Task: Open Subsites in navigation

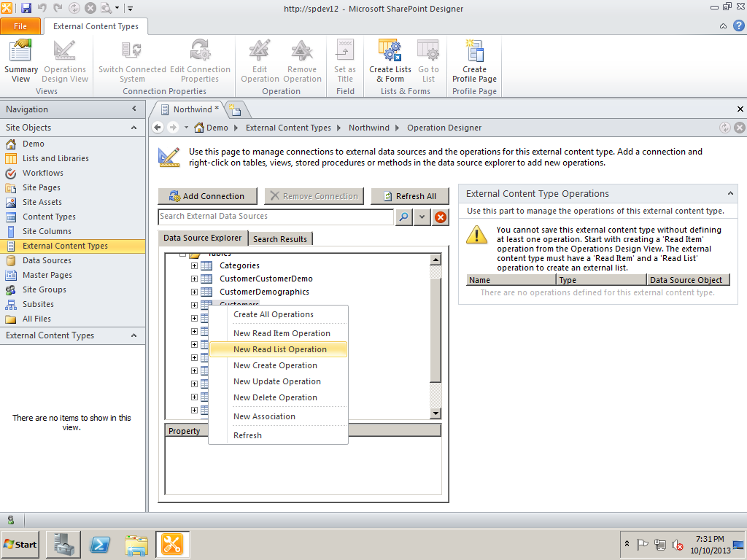Action: point(38,304)
